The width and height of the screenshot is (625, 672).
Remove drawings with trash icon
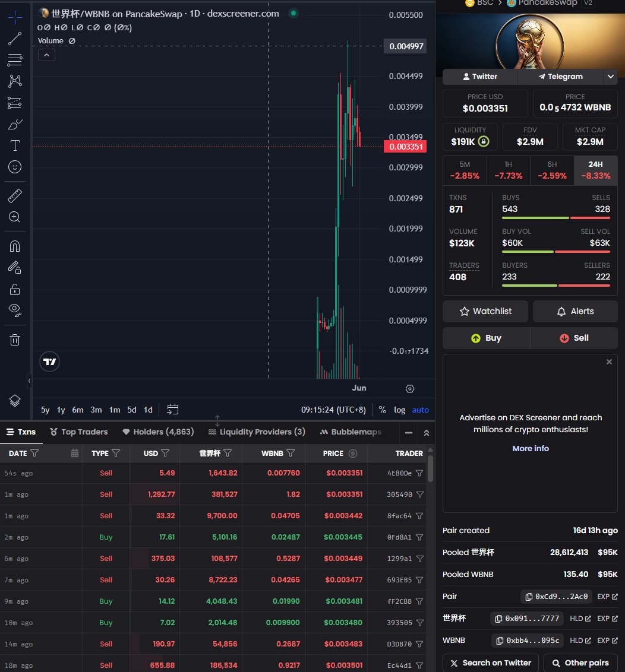click(x=15, y=340)
